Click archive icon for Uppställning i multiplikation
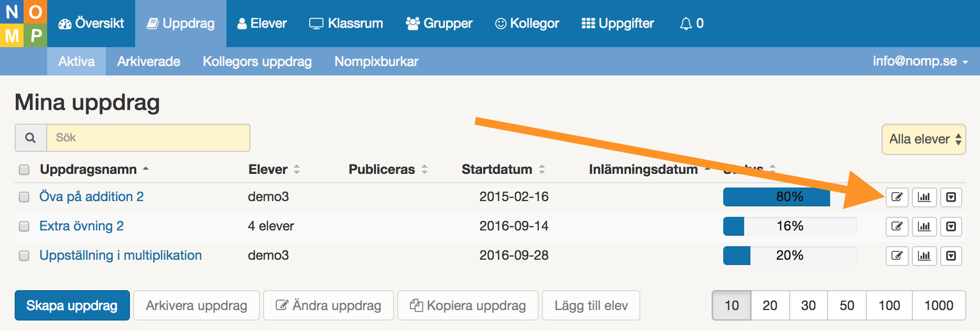Screen dimensions: 980x331 (x=951, y=256)
